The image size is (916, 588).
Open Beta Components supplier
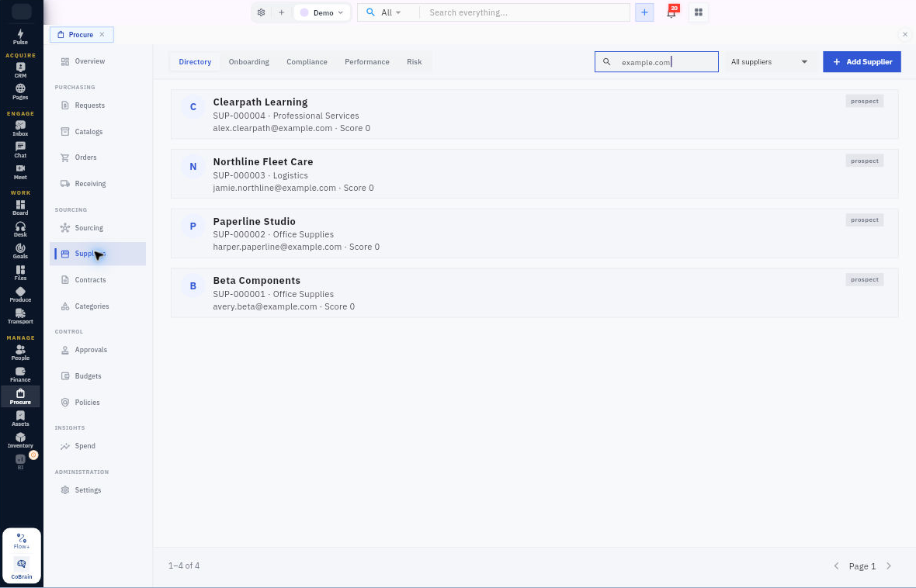534,293
